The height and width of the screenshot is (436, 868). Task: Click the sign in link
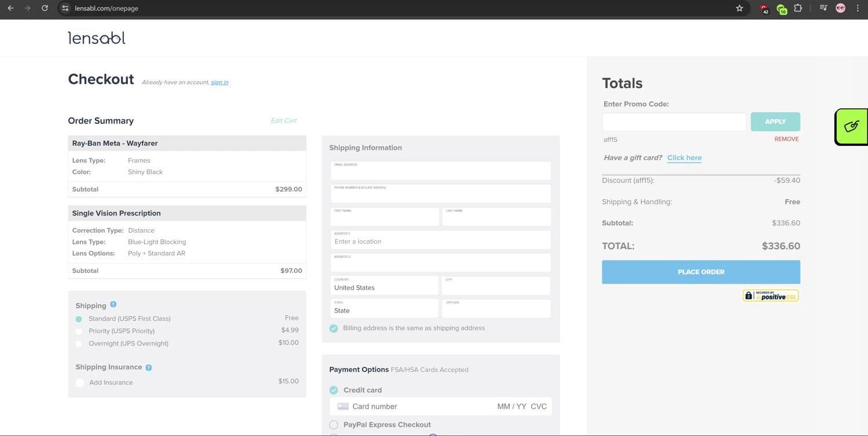(219, 82)
